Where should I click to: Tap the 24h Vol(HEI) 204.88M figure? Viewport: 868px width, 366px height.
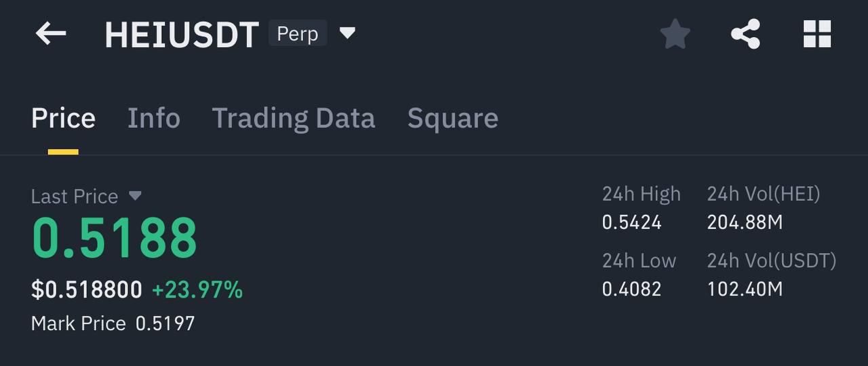745,222
